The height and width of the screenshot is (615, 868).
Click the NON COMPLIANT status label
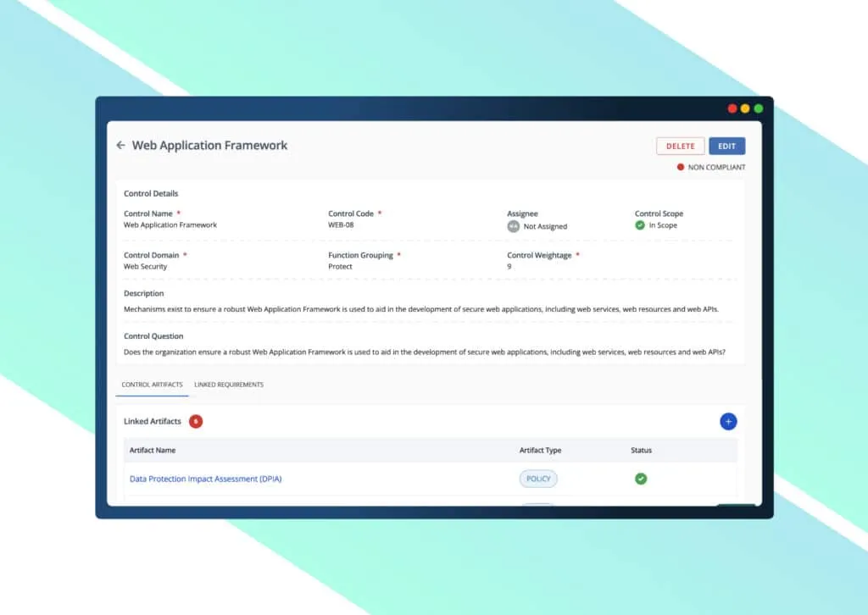716,167
